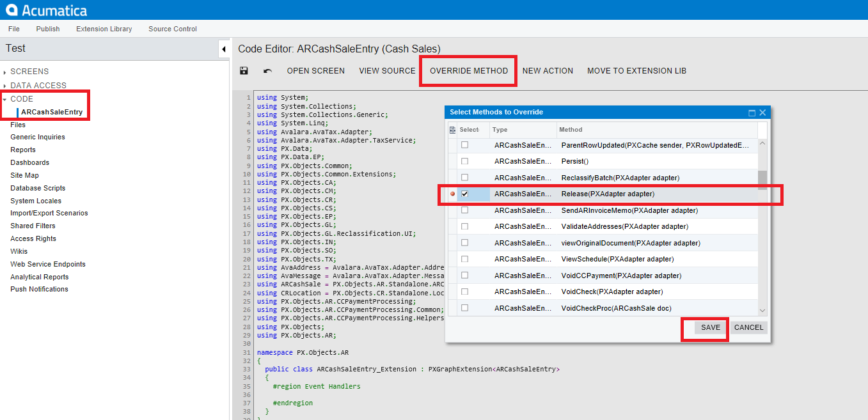Open Generic Inquiries in the project tree
The image size is (868, 420).
coord(38,137)
